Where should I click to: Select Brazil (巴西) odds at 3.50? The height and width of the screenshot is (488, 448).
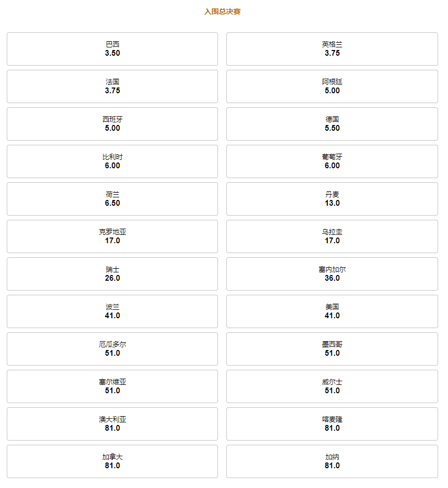click(112, 49)
